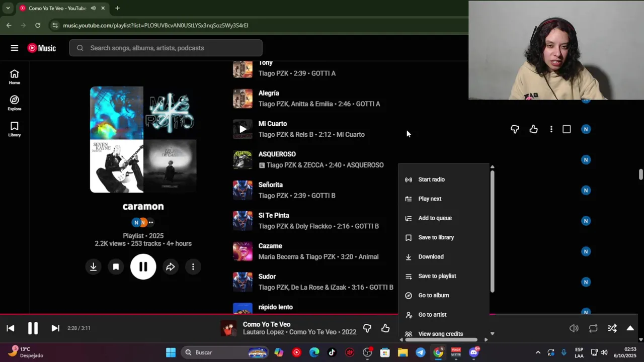The height and width of the screenshot is (362, 644).
Task: Skip to the next track
Action: point(55,328)
